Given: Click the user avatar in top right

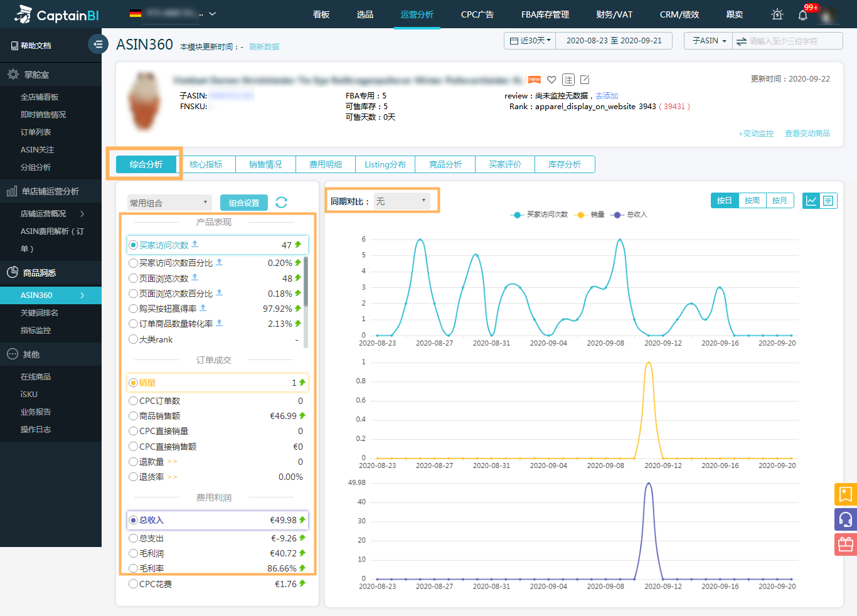Looking at the screenshot, I should 829,15.
